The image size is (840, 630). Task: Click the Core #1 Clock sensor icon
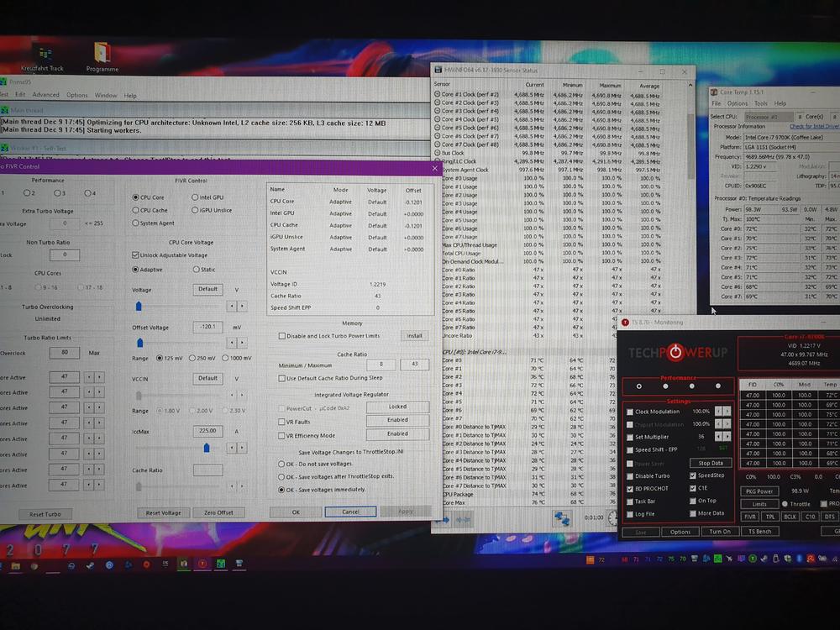(437, 95)
